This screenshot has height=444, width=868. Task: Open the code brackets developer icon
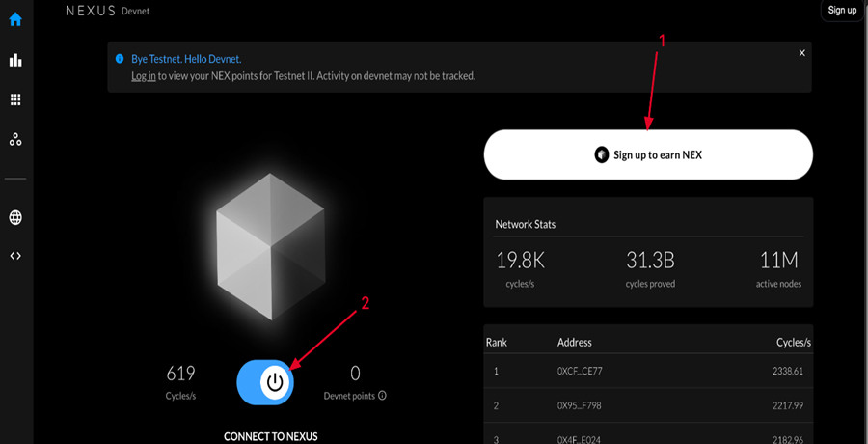[15, 256]
